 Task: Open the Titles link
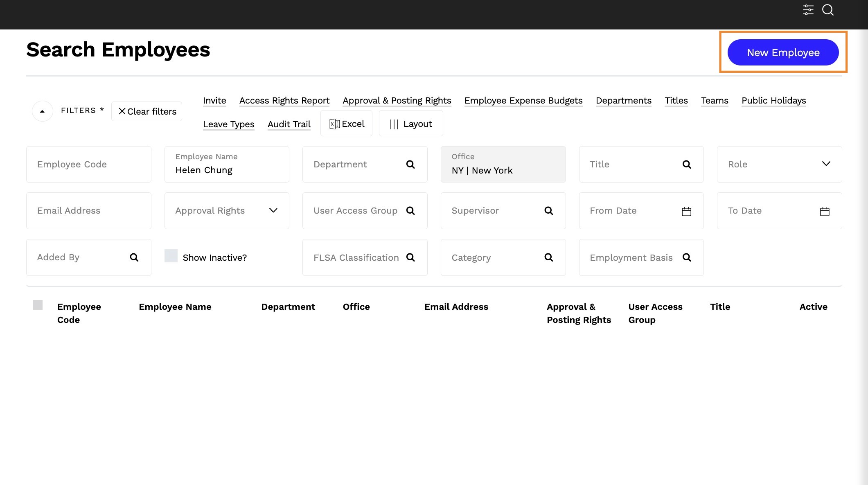pos(676,101)
